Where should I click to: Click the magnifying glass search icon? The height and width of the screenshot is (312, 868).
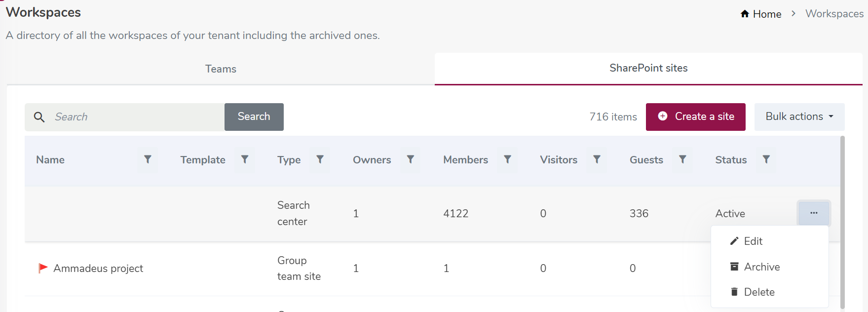point(39,117)
